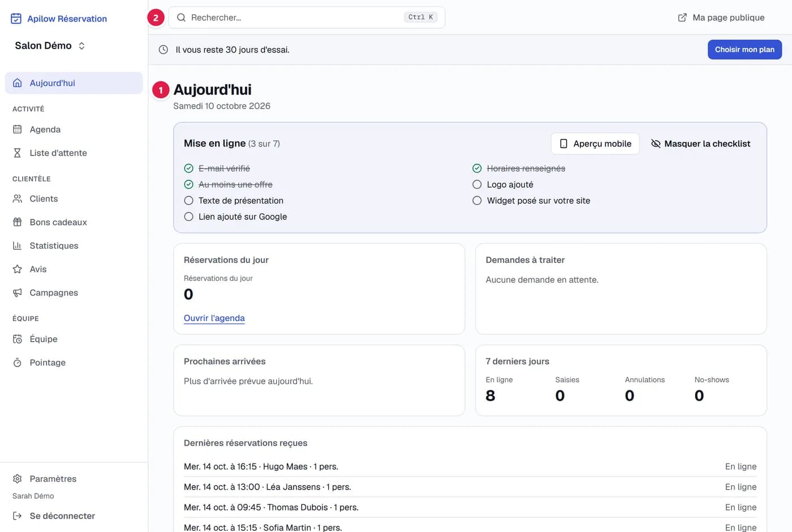Click the home icon beside Aujourd'hui

pos(18,83)
